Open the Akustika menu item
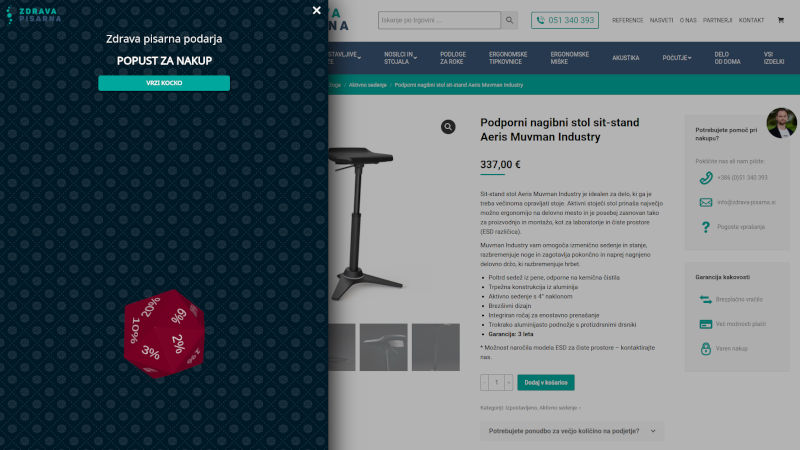 click(626, 58)
